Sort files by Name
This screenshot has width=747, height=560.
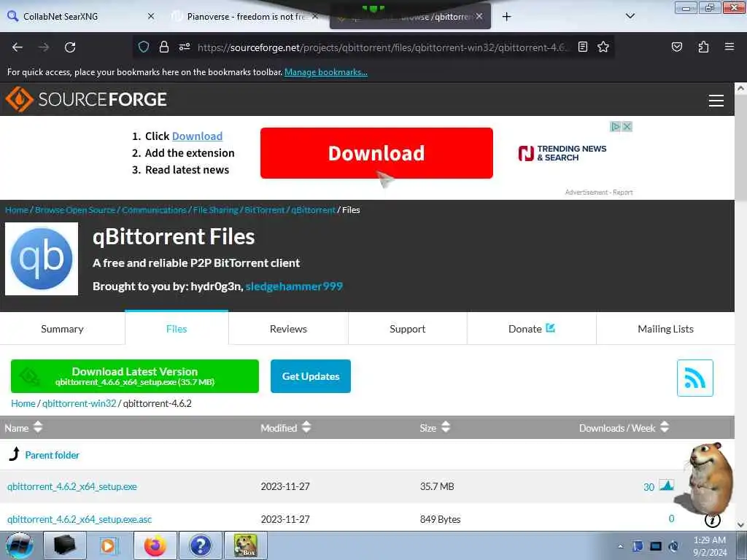(23, 427)
